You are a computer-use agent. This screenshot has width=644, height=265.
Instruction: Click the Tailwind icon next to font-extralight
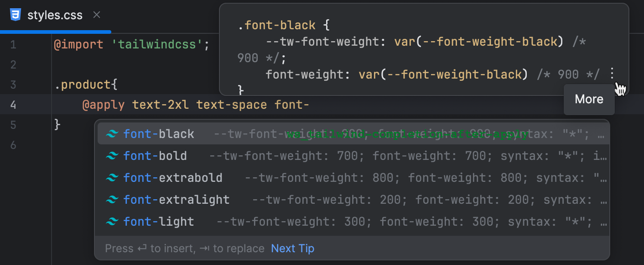[112, 200]
